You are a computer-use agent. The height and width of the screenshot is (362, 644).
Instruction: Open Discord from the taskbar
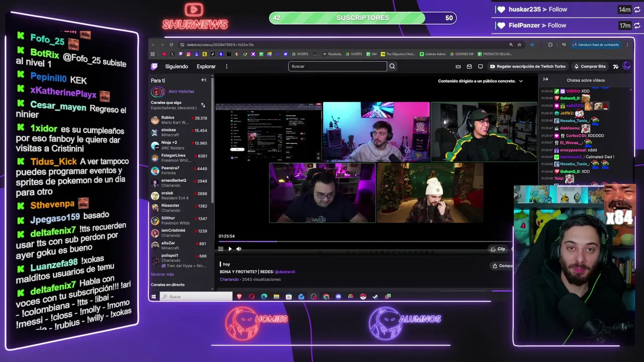click(x=338, y=297)
